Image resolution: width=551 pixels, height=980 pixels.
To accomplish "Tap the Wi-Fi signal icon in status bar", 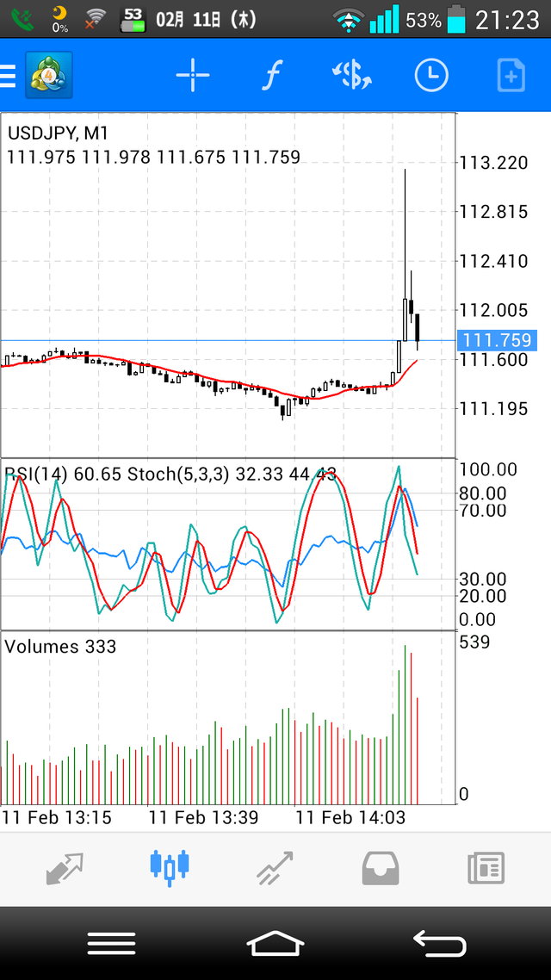I will pyautogui.click(x=350, y=20).
